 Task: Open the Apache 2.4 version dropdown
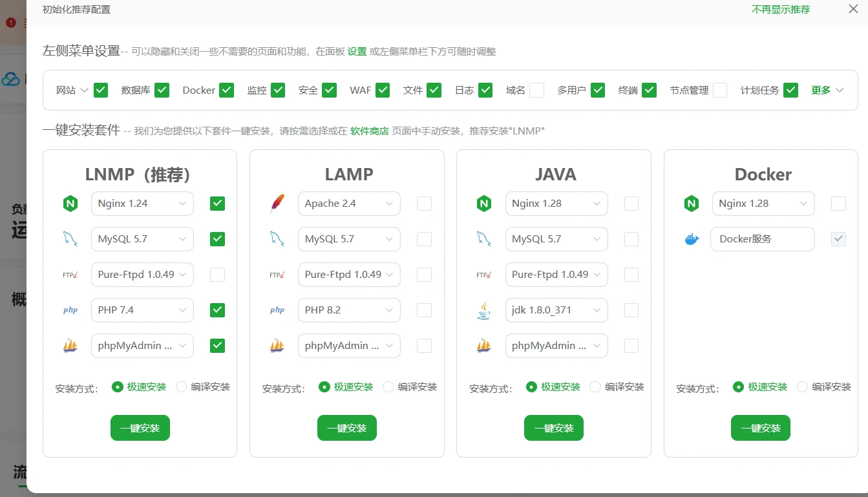(x=349, y=204)
